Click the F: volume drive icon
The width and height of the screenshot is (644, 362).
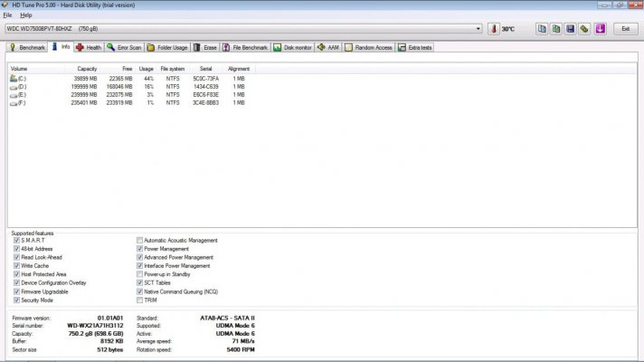[x=14, y=103]
